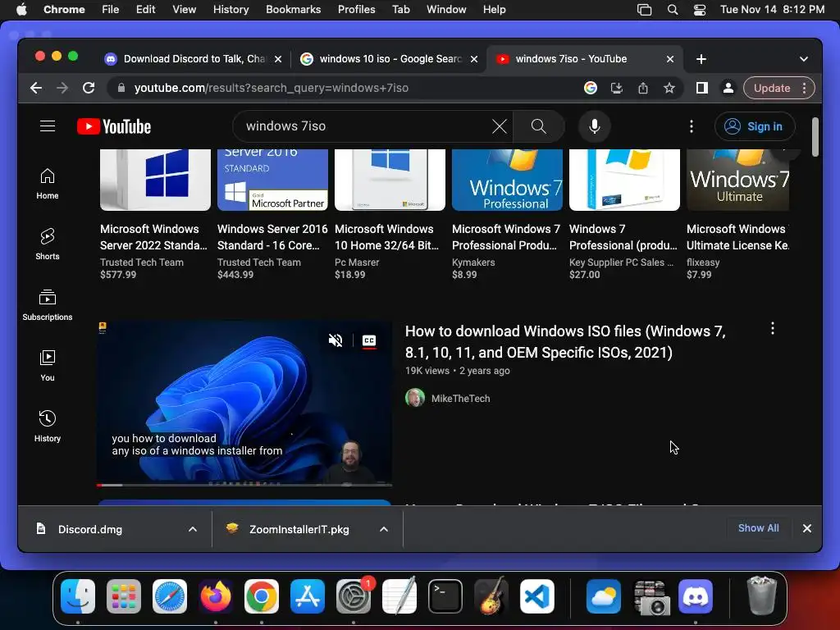Click the YouTube page scrollbar

click(815, 137)
